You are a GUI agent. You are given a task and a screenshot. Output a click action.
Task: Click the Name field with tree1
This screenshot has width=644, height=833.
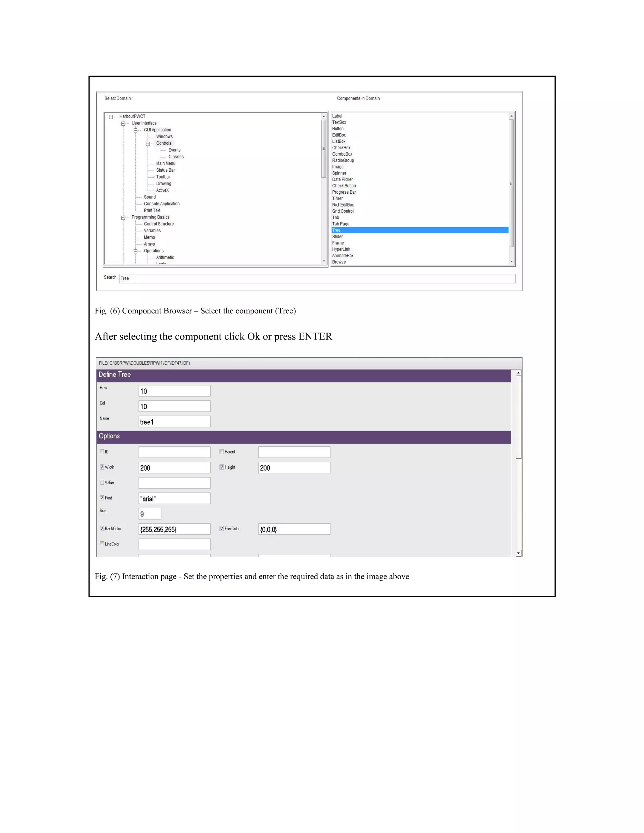pos(174,422)
